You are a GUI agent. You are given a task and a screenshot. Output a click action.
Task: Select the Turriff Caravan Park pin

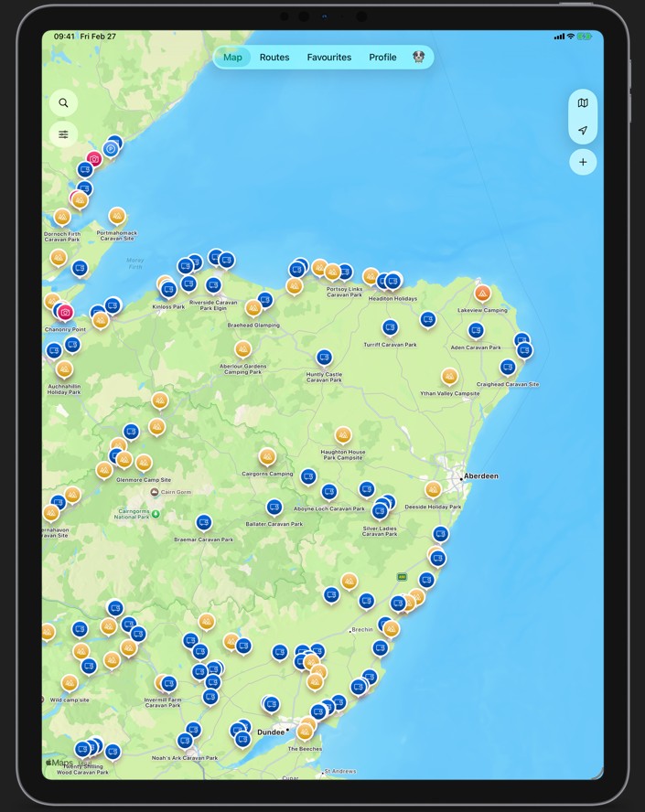390,327
